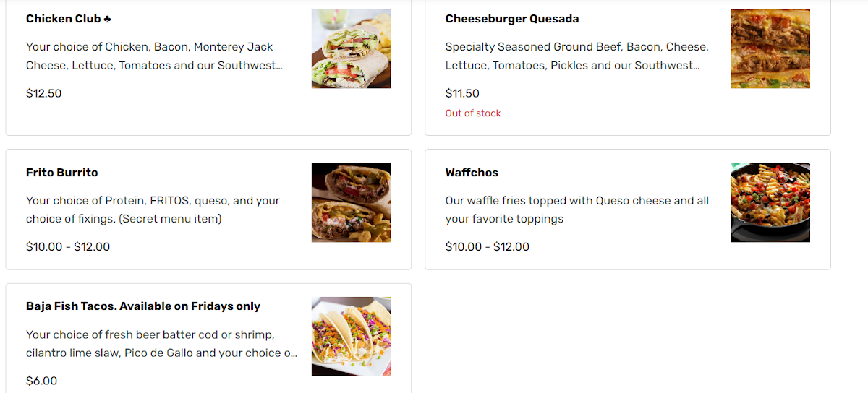
Task: Click the Cheeseburger Quesada heading
Action: point(512,19)
